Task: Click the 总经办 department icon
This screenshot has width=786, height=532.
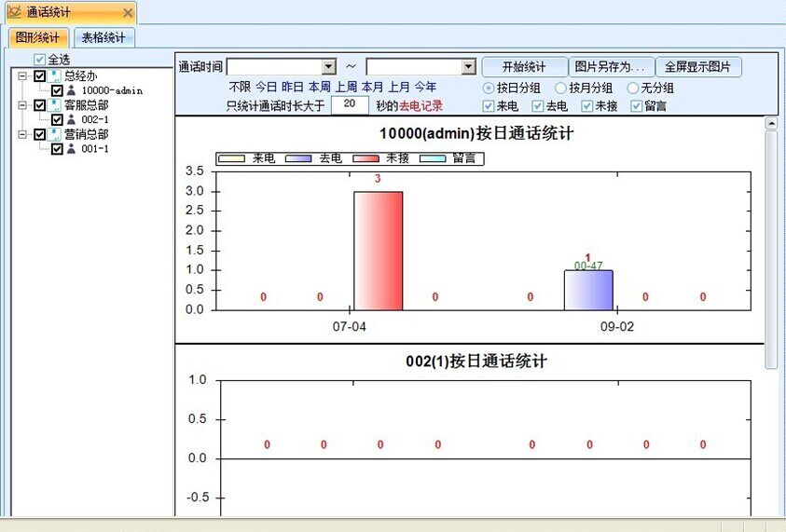Action: tap(55, 76)
